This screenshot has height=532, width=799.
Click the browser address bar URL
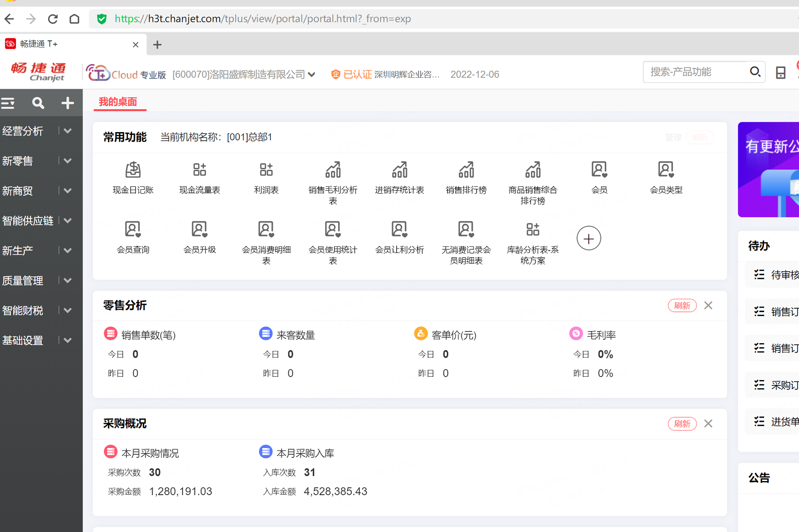(263, 19)
